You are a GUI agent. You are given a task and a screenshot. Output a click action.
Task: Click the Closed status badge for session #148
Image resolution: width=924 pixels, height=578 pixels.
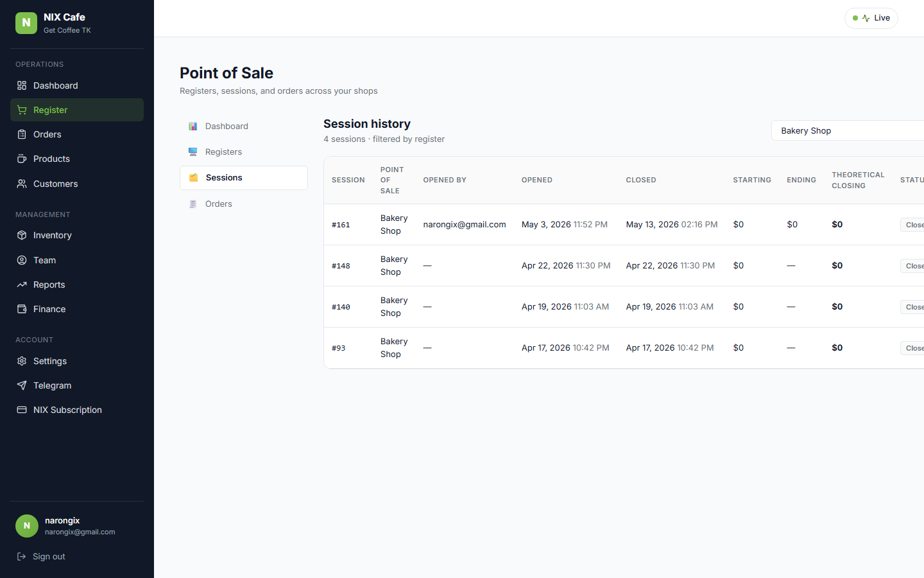pyautogui.click(x=912, y=266)
